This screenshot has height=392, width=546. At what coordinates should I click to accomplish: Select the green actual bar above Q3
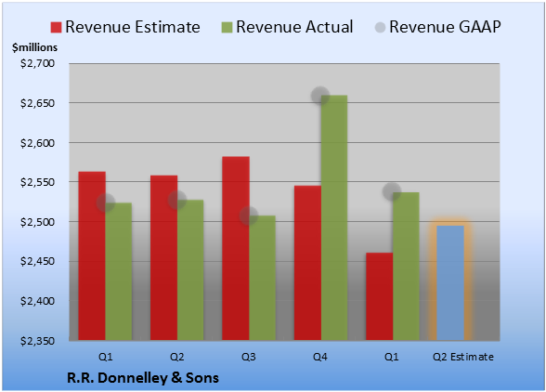[x=262, y=278]
